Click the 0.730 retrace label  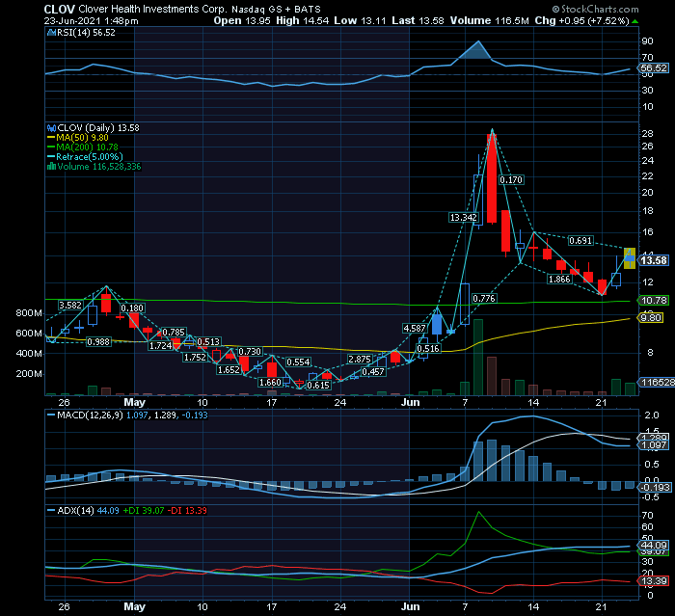pos(250,352)
